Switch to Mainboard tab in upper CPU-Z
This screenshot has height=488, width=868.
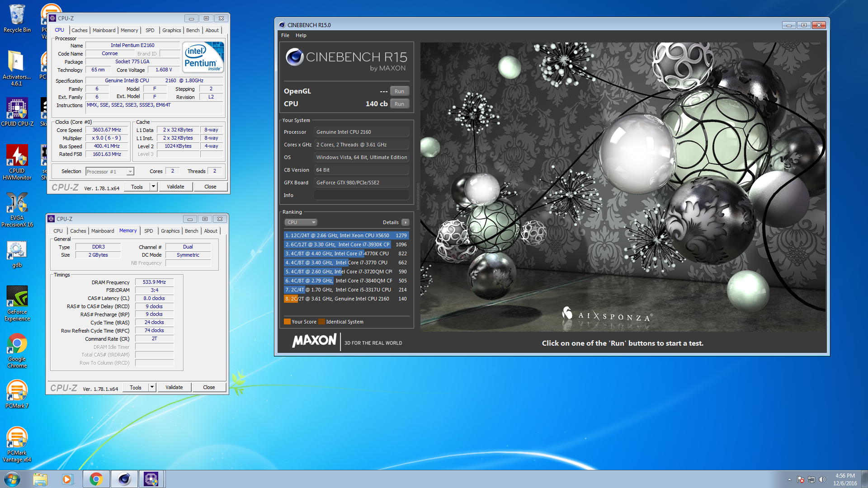coord(104,30)
